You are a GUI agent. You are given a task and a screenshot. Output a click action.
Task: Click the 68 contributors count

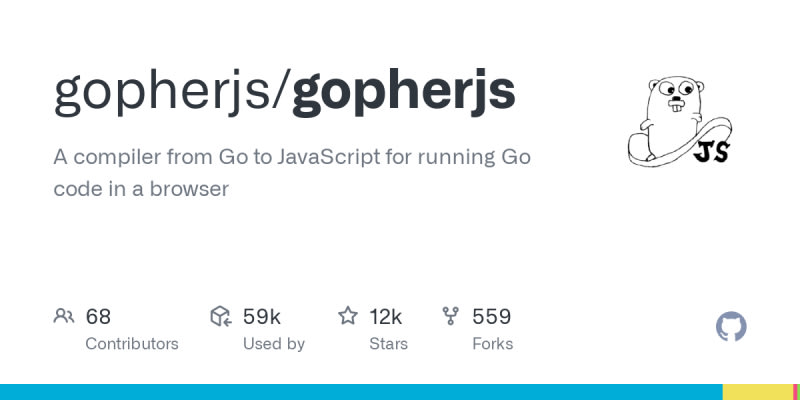98,317
